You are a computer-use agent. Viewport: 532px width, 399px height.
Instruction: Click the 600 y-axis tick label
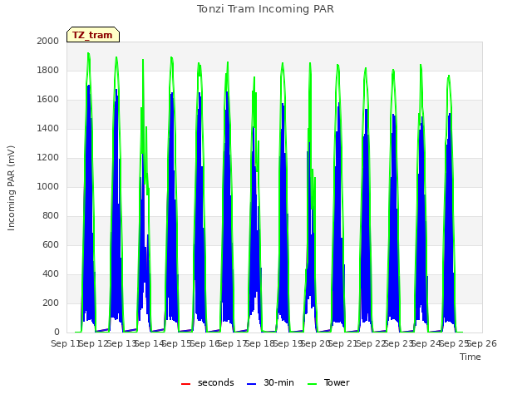coord(51,244)
